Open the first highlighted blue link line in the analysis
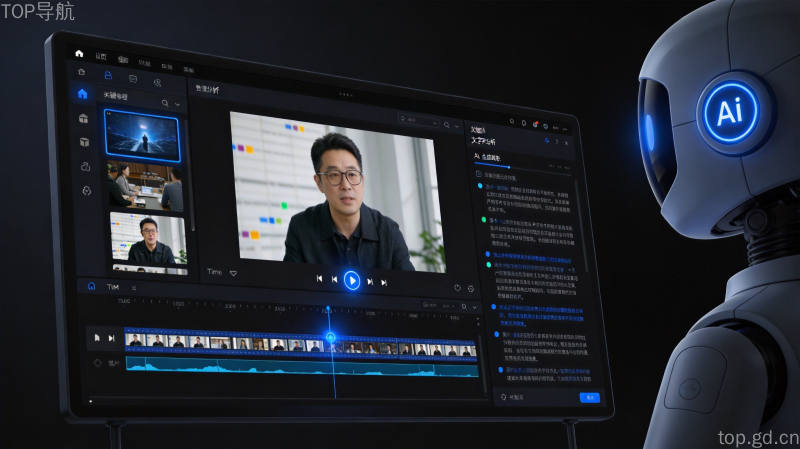Screen dimensions: 800x449 531,258
